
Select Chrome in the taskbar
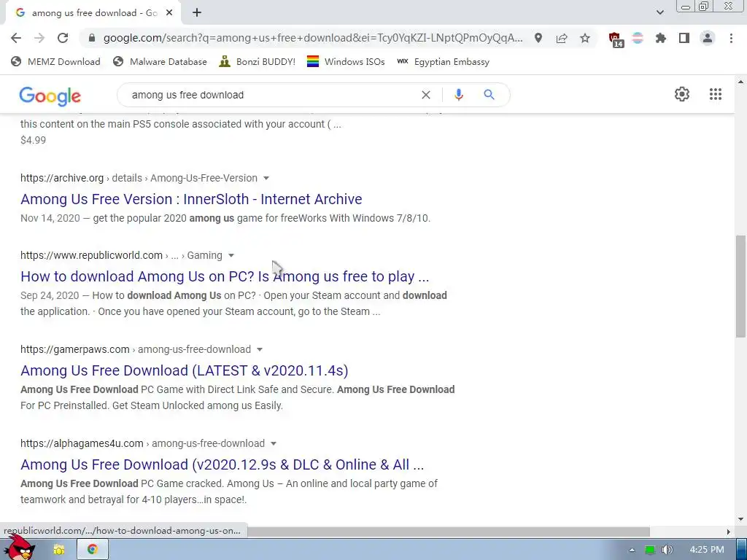coord(92,550)
